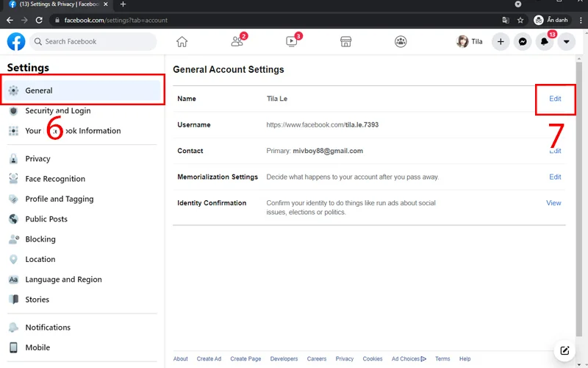Screen dimensions: 588x368
Task: Open Groups icon in top navigation
Action: pyautogui.click(x=401, y=42)
